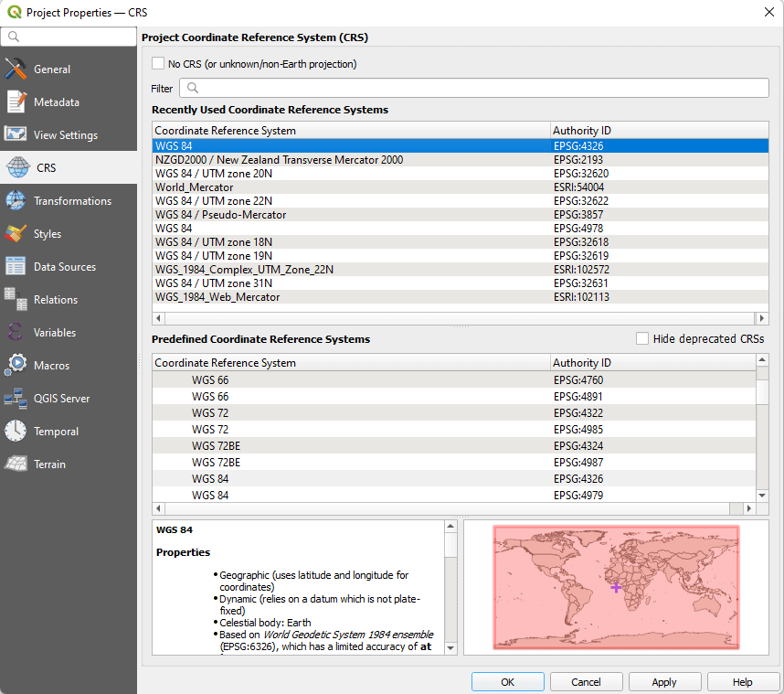Select the Metadata page icon
Screen dimensions: 784x694
[16, 102]
